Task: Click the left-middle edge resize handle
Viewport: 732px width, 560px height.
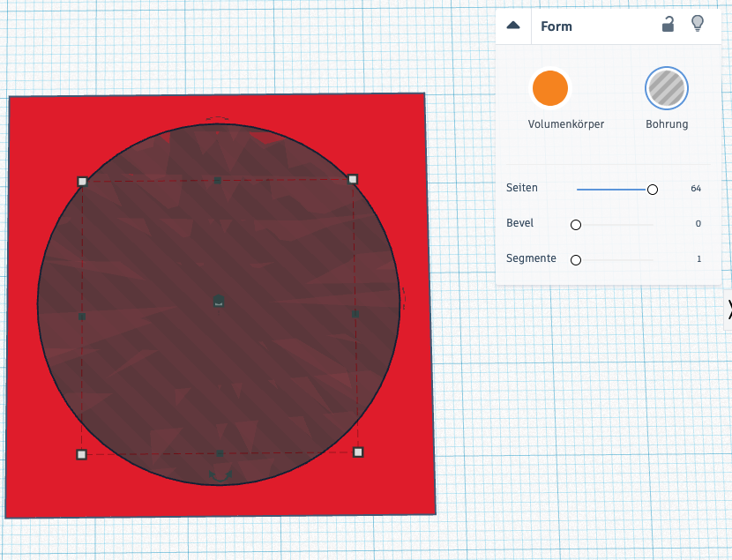Action: [82, 317]
